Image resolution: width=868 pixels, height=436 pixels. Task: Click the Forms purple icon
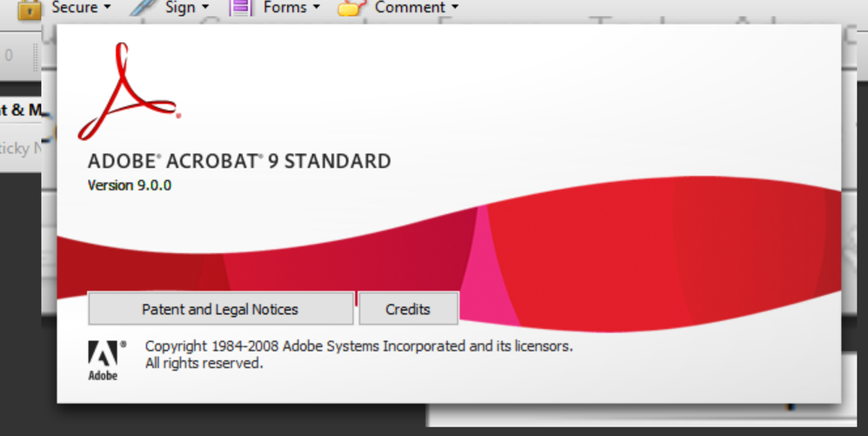[241, 7]
